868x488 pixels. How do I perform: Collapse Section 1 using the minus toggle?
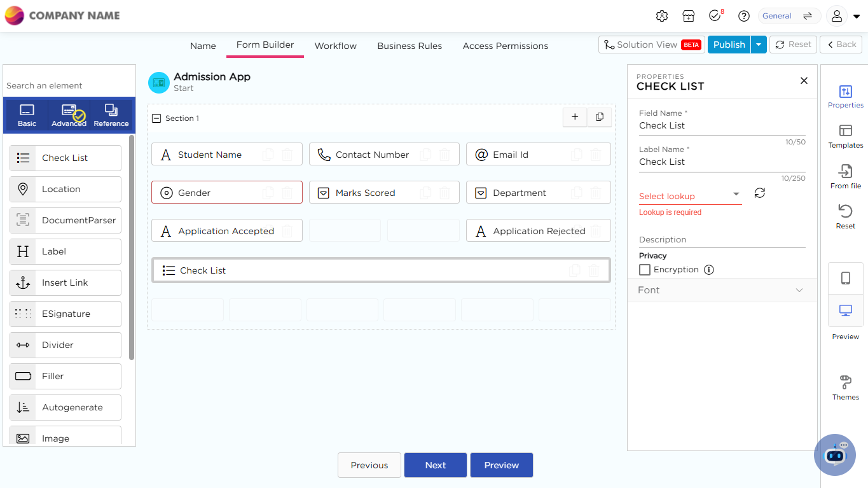click(156, 118)
